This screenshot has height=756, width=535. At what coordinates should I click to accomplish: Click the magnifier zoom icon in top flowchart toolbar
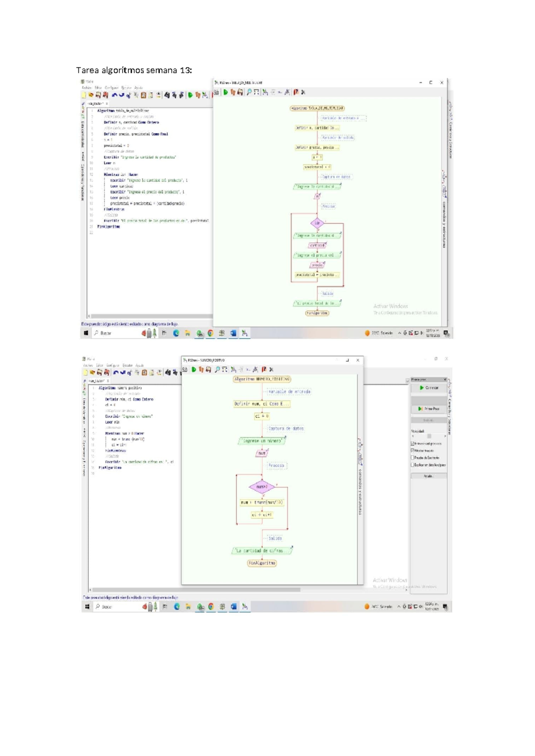pyautogui.click(x=249, y=92)
